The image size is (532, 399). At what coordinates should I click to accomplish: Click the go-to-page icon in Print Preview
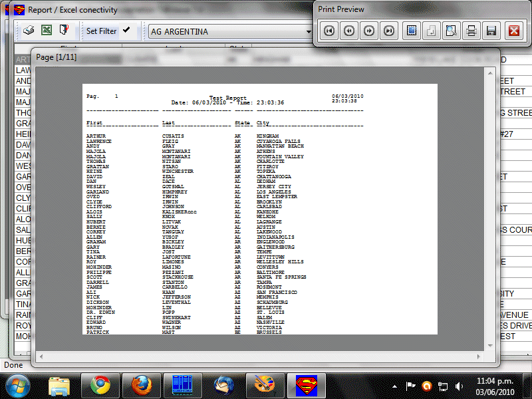click(412, 31)
